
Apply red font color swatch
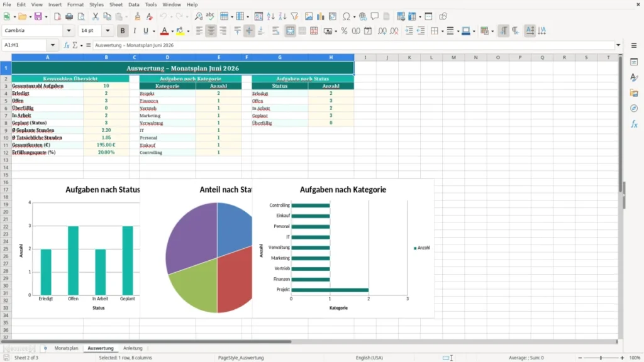[x=164, y=31]
